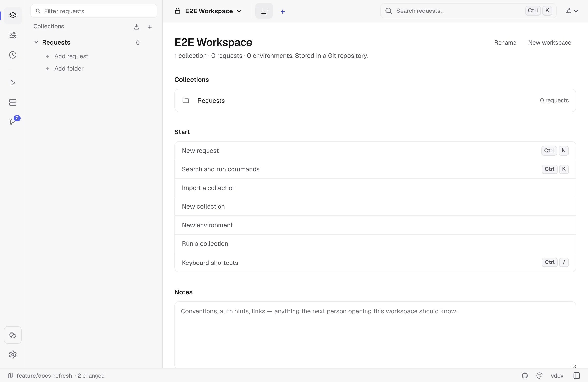
Task: Select Keyboard shortcuts in Start list
Action: 375,263
